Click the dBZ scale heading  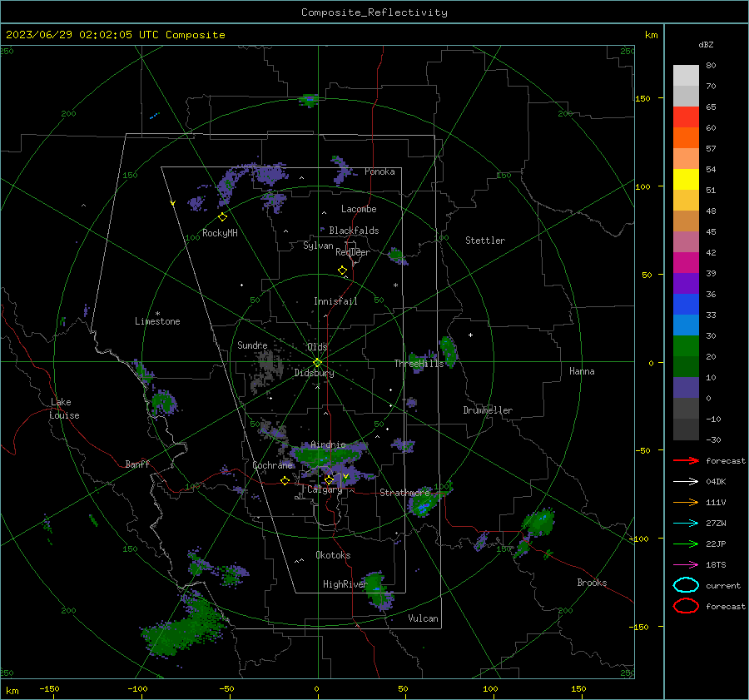pos(706,44)
